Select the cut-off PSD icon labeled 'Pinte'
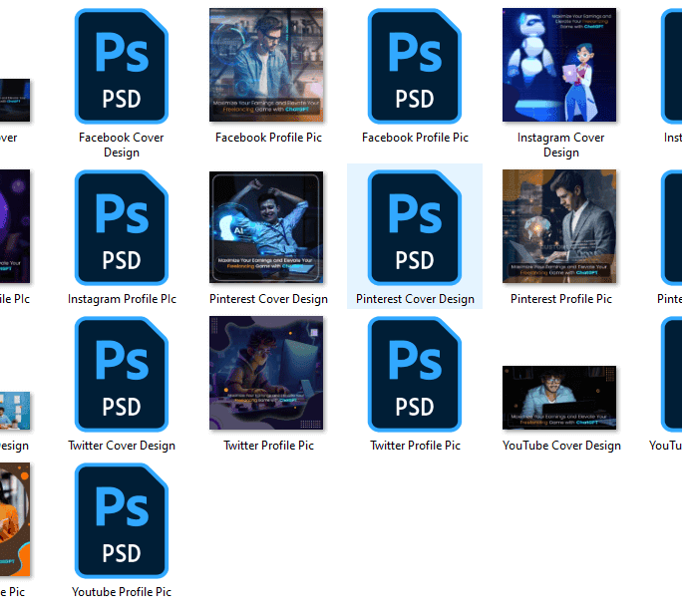 pos(671,227)
